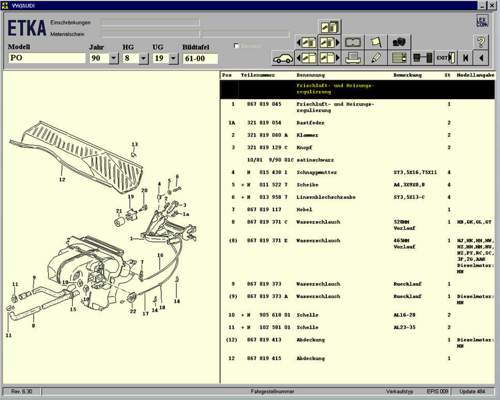The height and width of the screenshot is (400, 500).
Task: Select the highlighted black header row in parts list
Action: [x=357, y=89]
